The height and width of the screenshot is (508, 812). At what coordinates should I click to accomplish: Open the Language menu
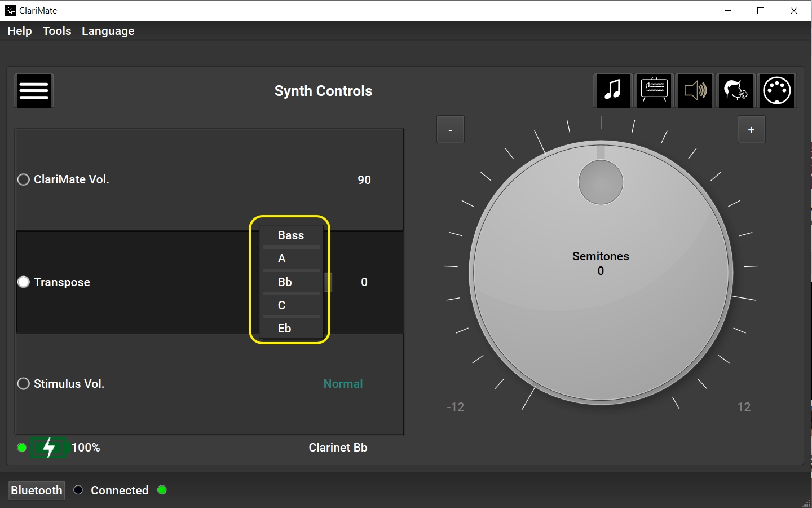click(108, 31)
